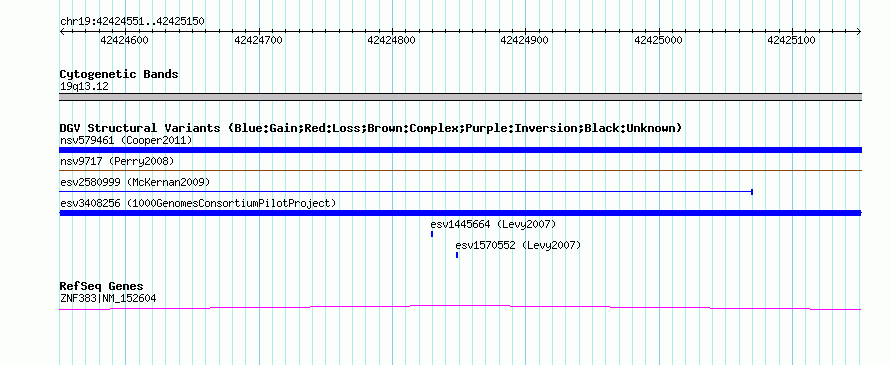The width and height of the screenshot is (890, 365).
Task: Open the esv1445664 (Levy2007) variant label
Action: (x=493, y=224)
